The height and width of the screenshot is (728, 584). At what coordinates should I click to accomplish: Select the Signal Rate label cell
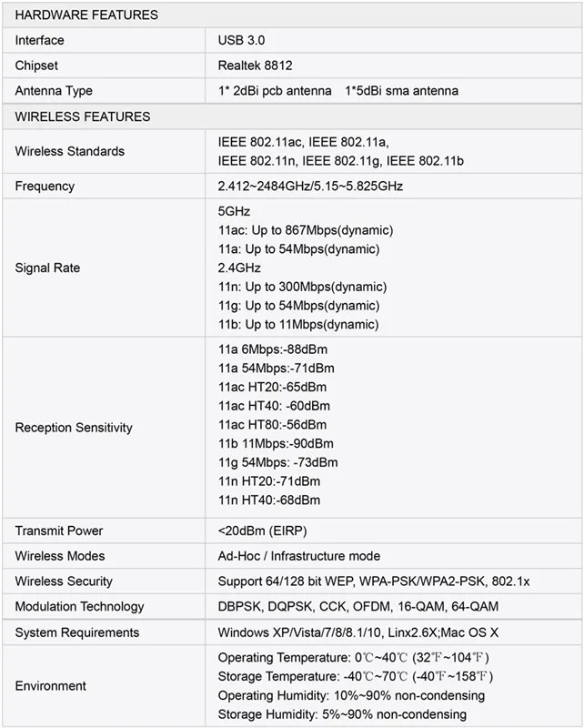coord(104,268)
